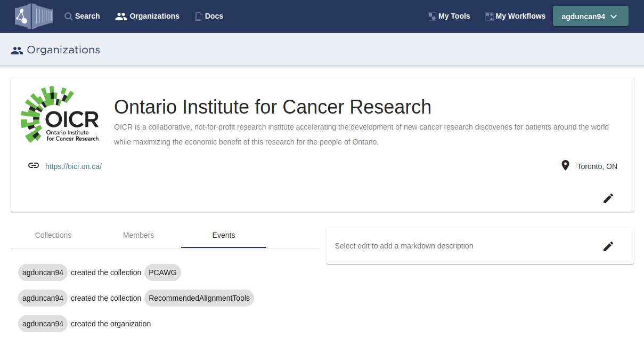Switch to the Collections tab

tap(53, 235)
